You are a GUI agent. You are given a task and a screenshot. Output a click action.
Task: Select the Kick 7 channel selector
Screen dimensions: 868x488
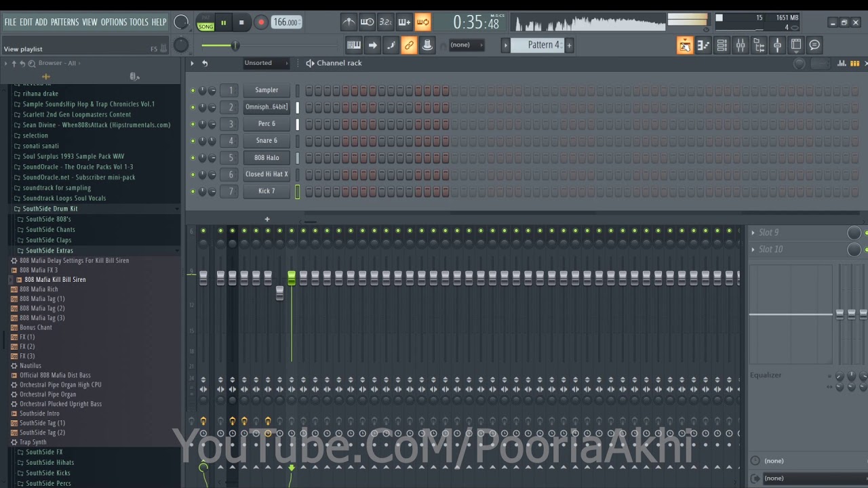[297, 192]
